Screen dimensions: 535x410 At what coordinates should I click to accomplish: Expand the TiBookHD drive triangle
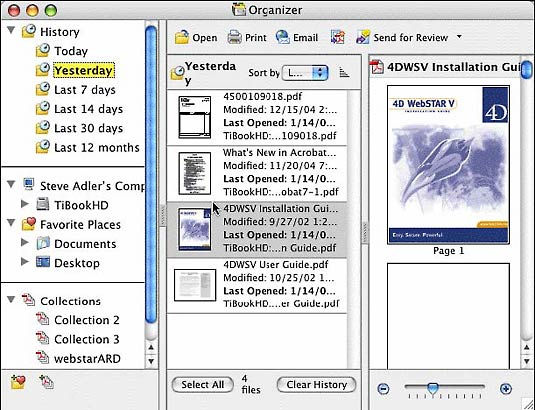click(x=25, y=204)
